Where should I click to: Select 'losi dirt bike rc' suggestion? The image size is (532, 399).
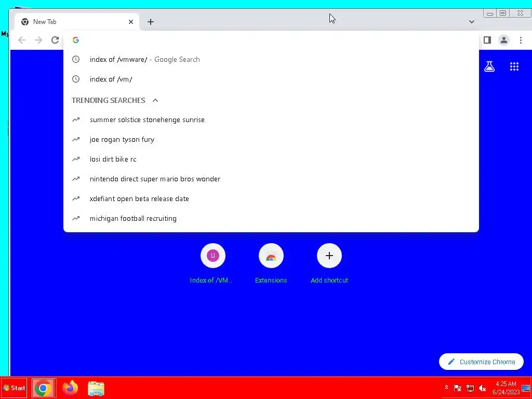coord(271,159)
